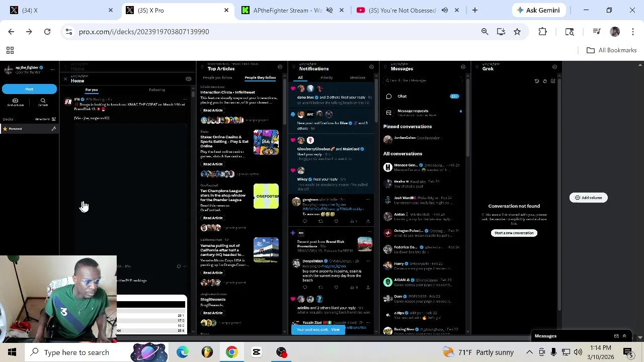
Task: Click New Deck button in sidebar
Action: click(45, 119)
